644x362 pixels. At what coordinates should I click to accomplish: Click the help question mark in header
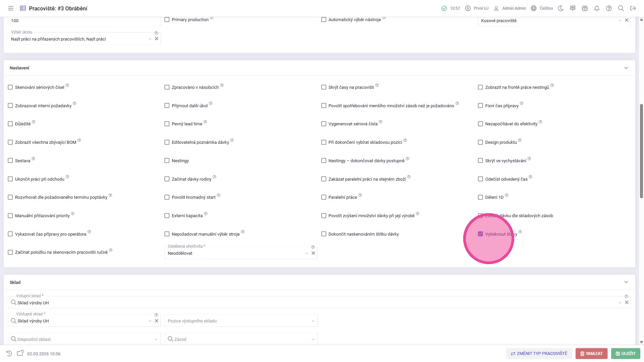(609, 8)
